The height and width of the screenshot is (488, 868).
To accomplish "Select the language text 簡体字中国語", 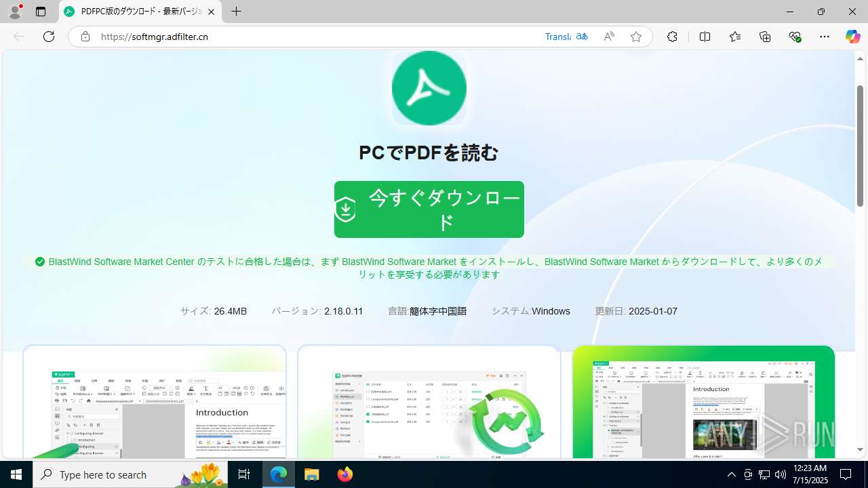I will point(438,311).
